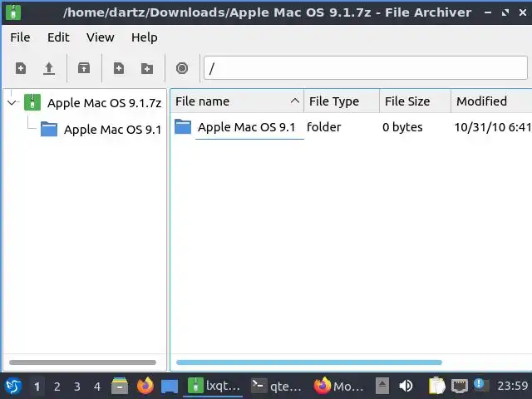Click the tree panel horizontal scrollbar
The height and width of the screenshot is (399, 532).
click(x=83, y=362)
